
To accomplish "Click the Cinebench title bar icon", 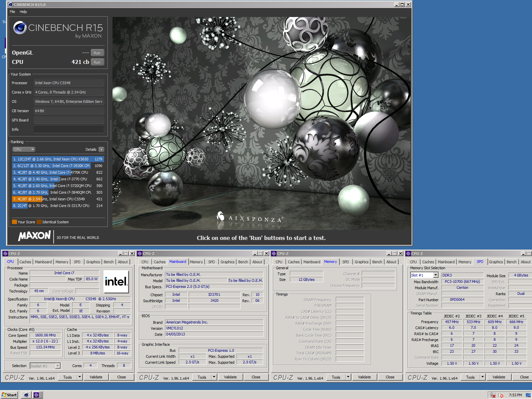I will pos(11,5).
